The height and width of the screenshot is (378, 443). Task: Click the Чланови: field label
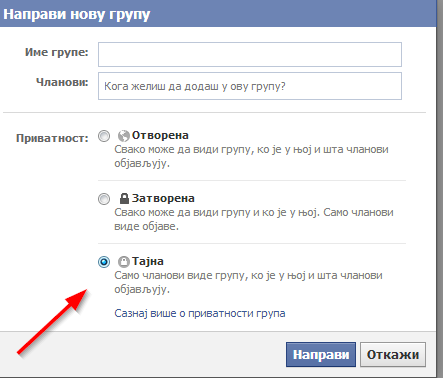tap(62, 82)
